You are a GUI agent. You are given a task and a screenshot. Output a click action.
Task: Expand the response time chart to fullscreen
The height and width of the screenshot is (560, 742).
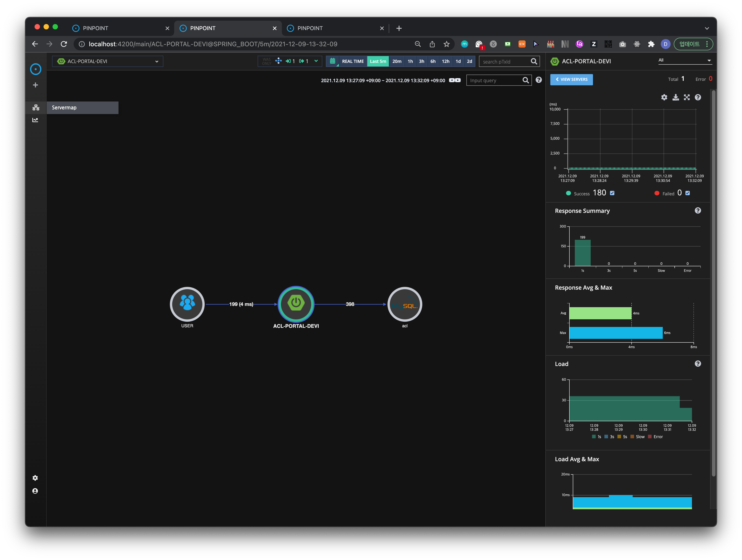tap(687, 97)
